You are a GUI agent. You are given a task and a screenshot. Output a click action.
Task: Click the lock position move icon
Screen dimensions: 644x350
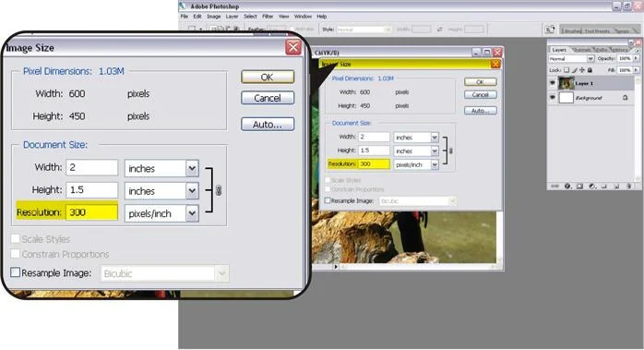click(x=582, y=70)
